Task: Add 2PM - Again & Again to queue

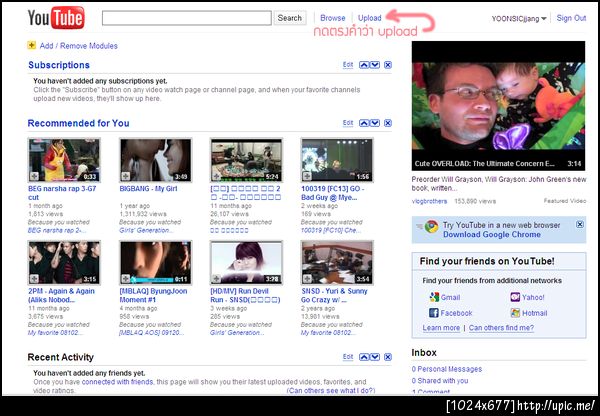Action: click(34, 279)
